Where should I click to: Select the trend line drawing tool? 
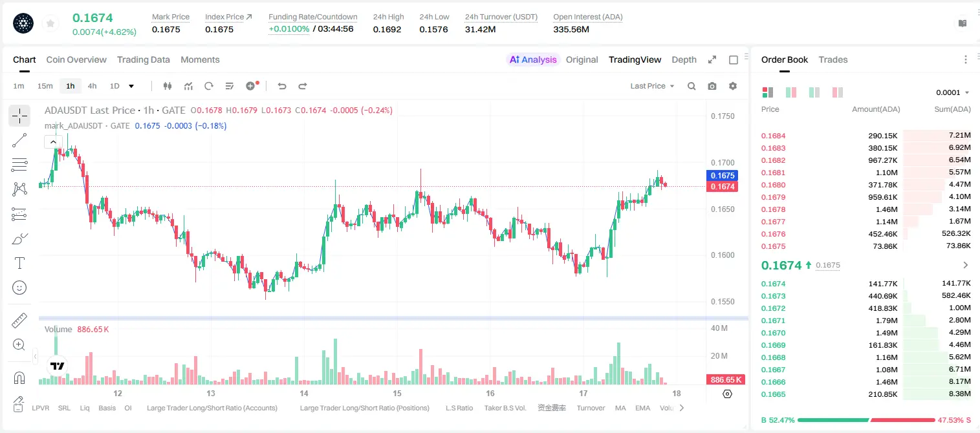[19, 140]
